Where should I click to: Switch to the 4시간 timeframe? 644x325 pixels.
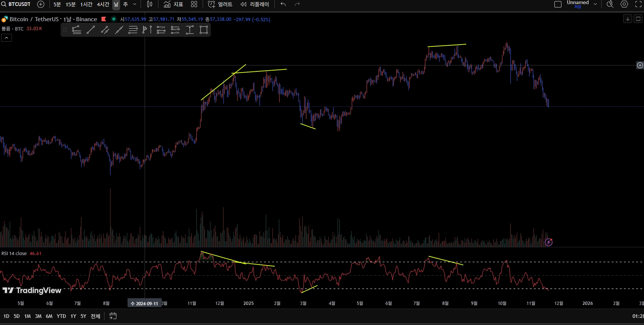click(103, 4)
